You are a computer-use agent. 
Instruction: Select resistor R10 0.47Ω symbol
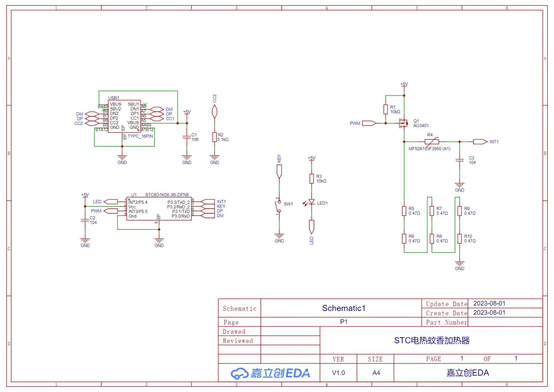[x=459, y=239]
